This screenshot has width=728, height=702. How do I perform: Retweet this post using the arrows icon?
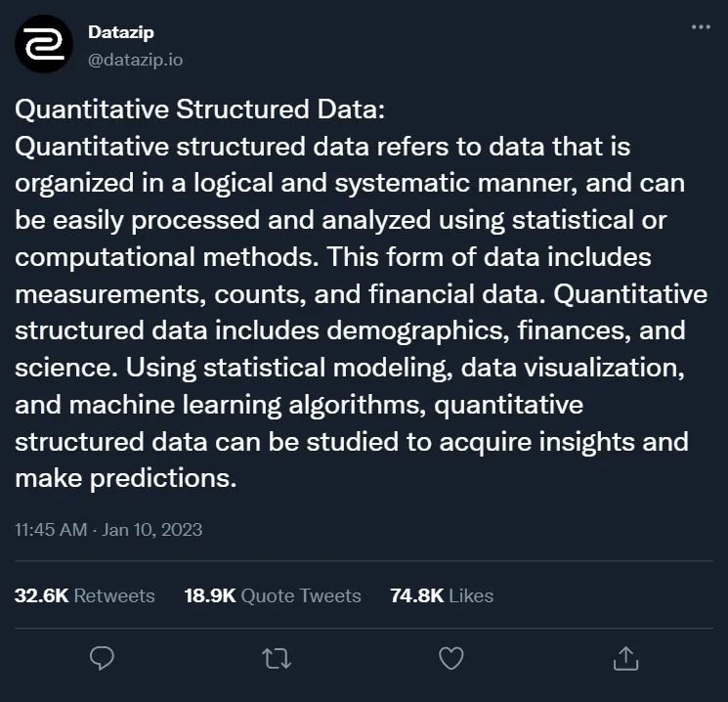point(278,658)
